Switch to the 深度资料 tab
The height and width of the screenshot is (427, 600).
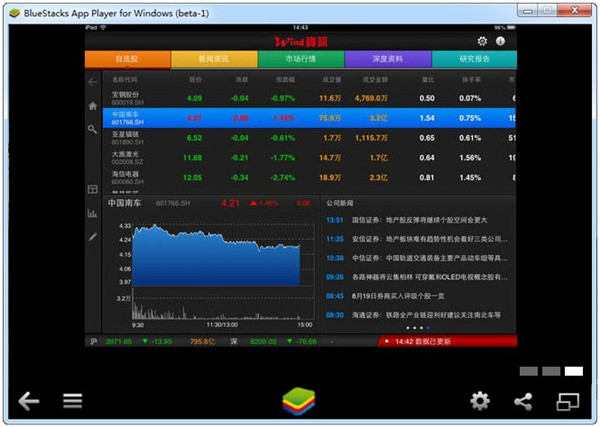pyautogui.click(x=388, y=59)
